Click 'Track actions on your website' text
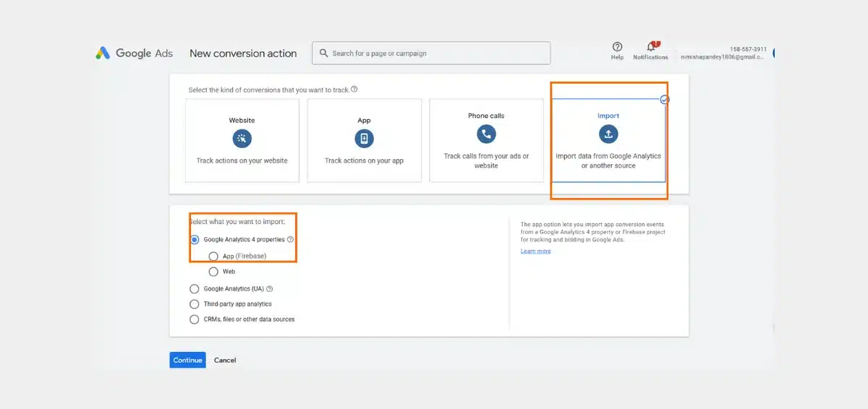 tap(242, 160)
